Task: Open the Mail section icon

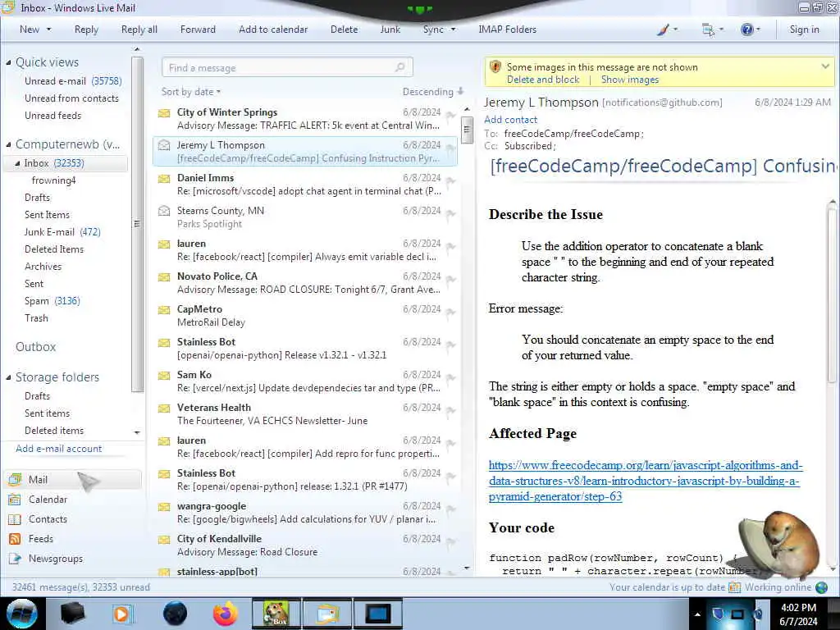Action: pyautogui.click(x=15, y=479)
